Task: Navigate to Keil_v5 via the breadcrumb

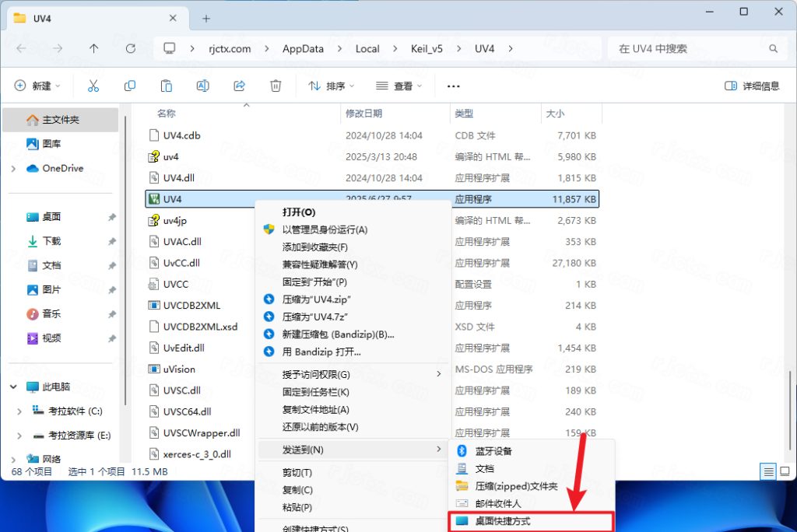Action: pos(426,48)
